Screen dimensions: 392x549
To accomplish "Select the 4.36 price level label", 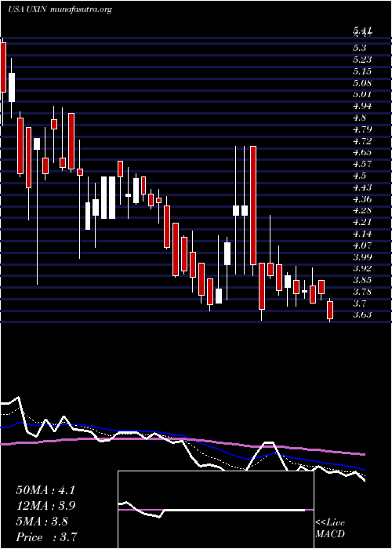I will pos(362,199).
